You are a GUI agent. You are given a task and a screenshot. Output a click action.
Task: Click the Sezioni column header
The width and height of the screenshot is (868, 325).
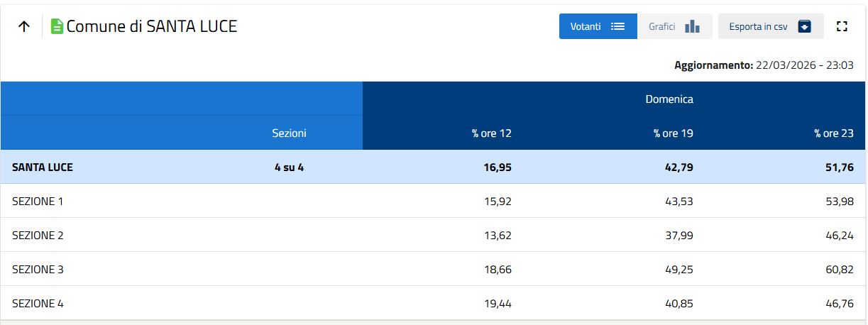pos(289,133)
